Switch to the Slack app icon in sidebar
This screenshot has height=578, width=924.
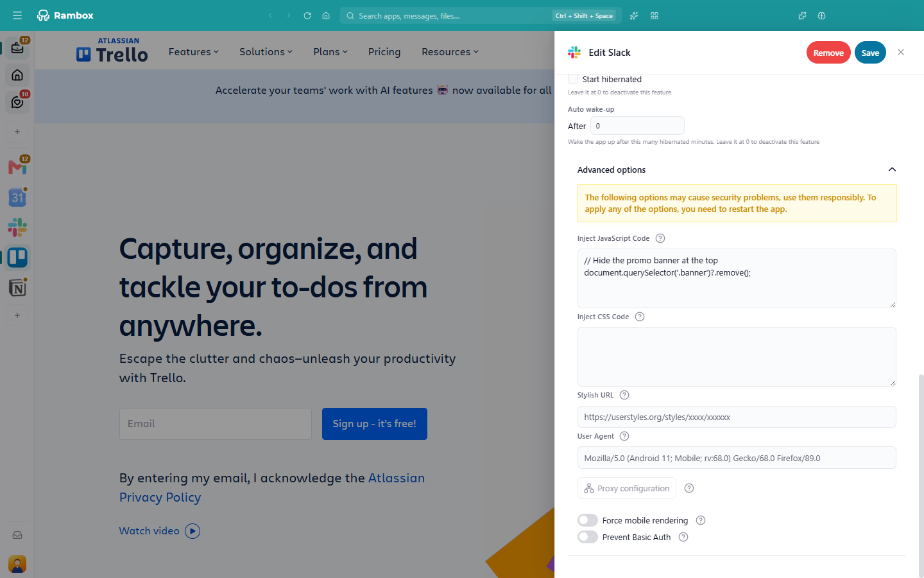(x=17, y=227)
